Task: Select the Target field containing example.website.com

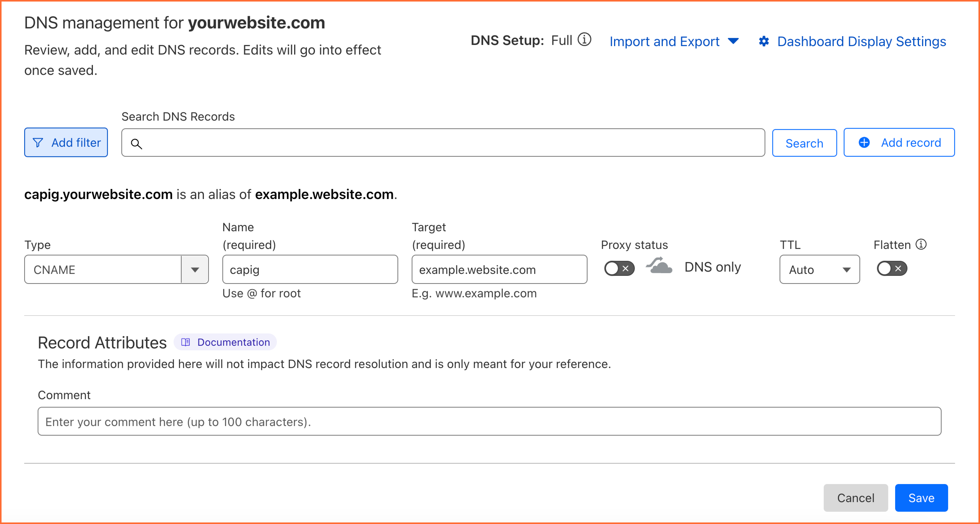Action: click(x=499, y=269)
